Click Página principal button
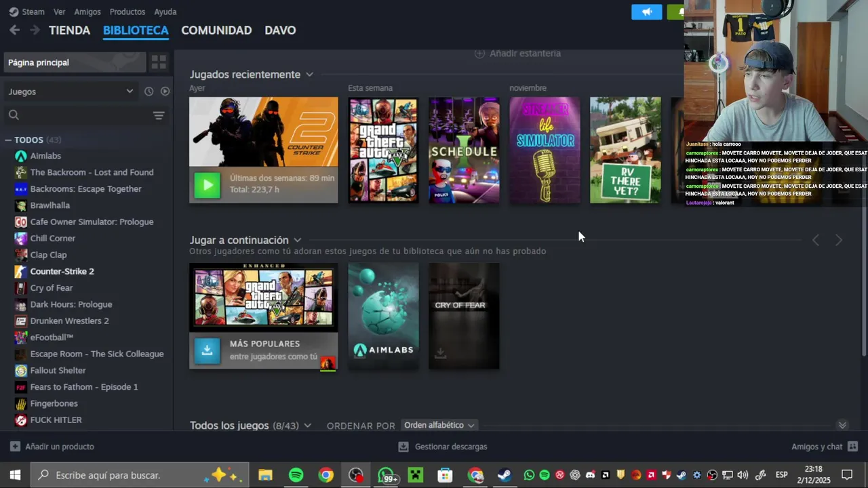 (75, 62)
